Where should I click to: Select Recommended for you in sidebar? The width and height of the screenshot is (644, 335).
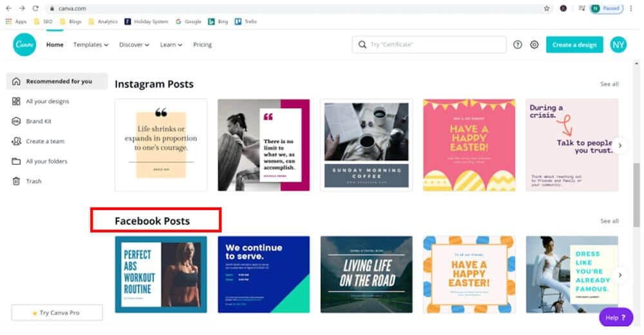[58, 81]
